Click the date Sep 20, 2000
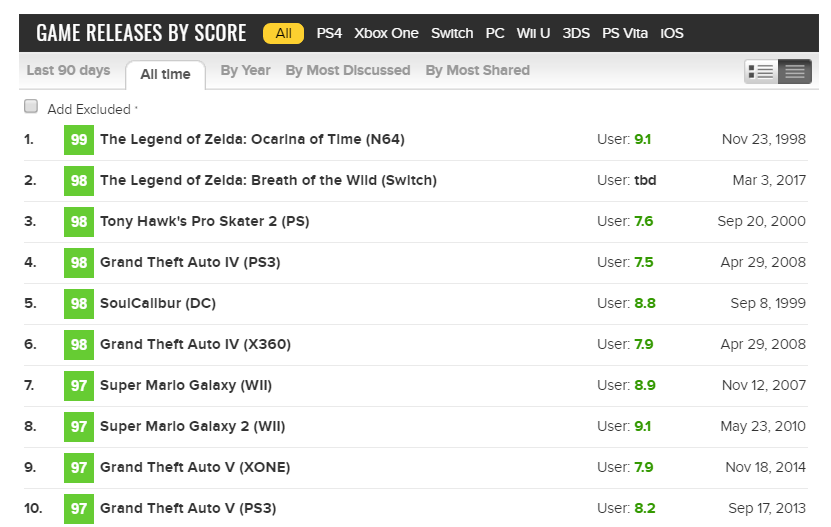The width and height of the screenshot is (831, 527). point(762,221)
